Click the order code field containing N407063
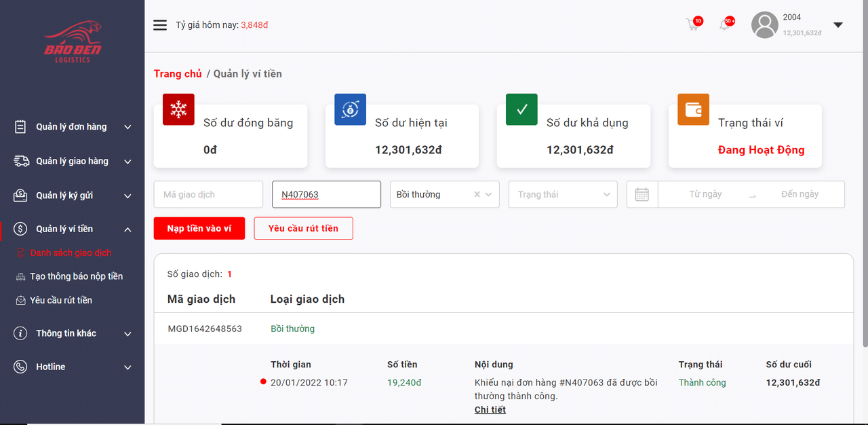This screenshot has height=425, width=868. 326,194
